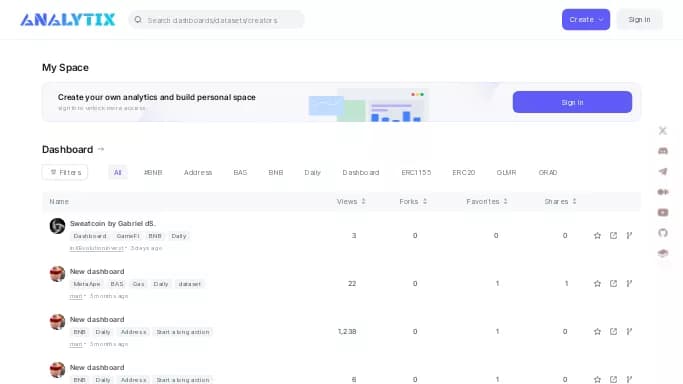Click BAS tag in the 22-views row

click(117, 284)
